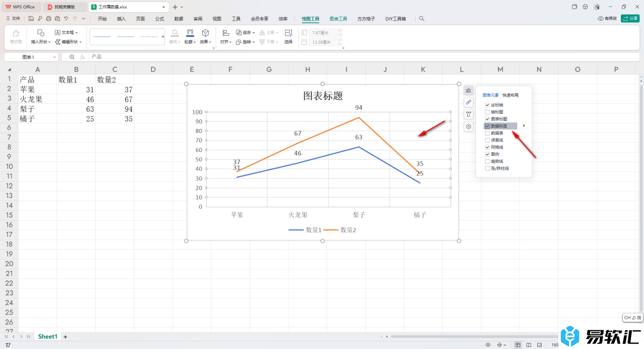Click the Save icon in quick toolbar
Image resolution: width=644 pixels, height=349 pixels.
click(31, 19)
